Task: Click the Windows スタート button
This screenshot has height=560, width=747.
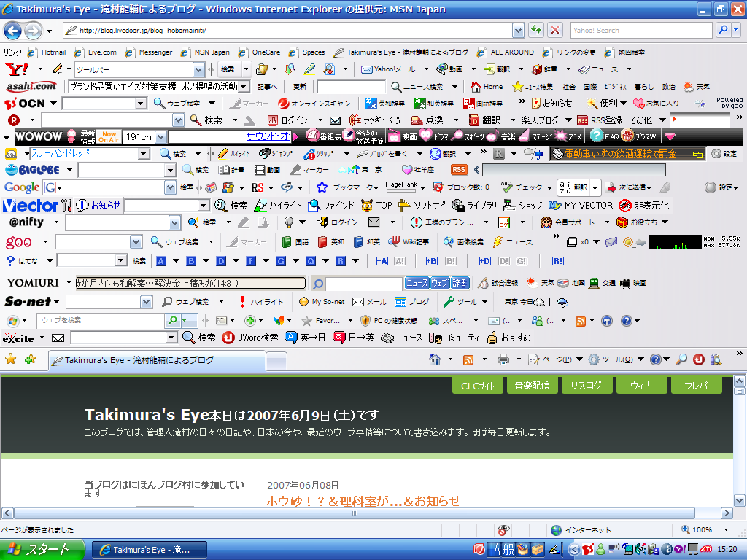Action: [x=42, y=550]
